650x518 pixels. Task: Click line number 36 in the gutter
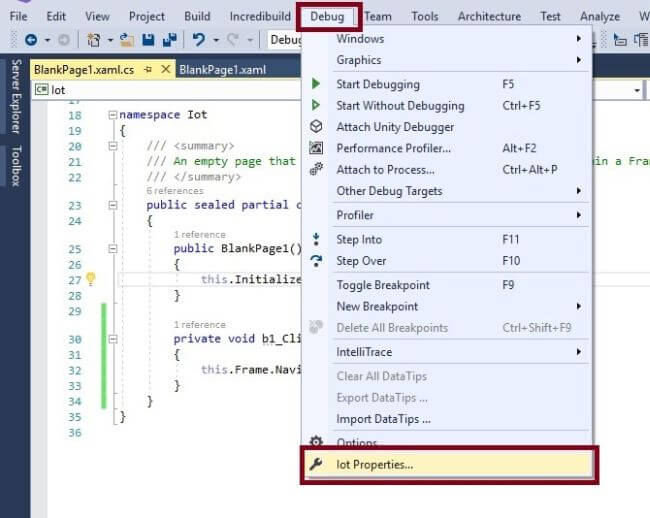coord(75,433)
